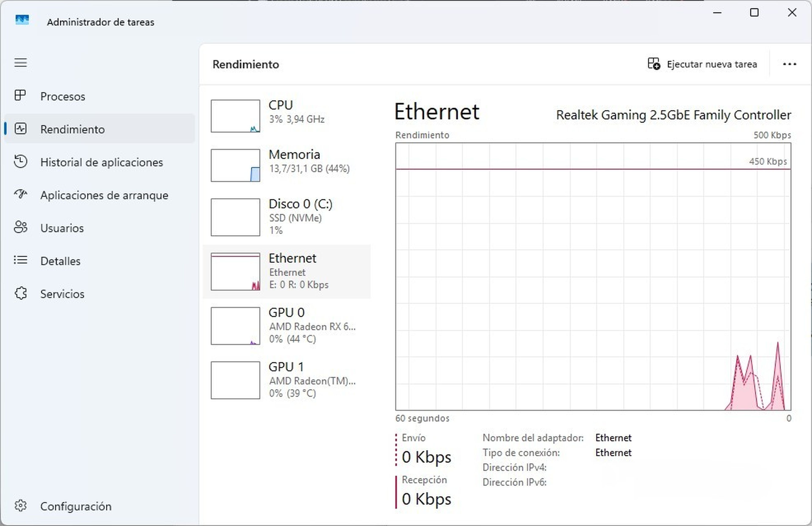Click 'Dirección IPv6:' label
Screen dimensions: 812x526
(x=514, y=482)
